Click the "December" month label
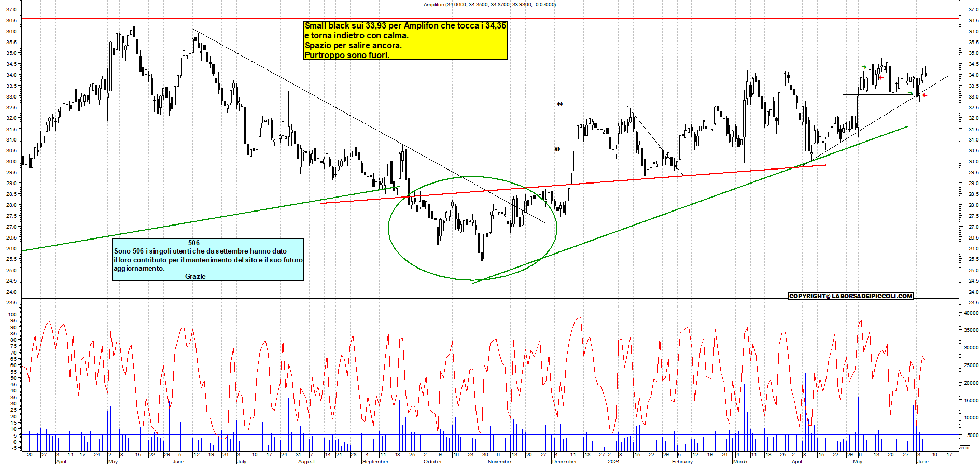This screenshot has width=980, height=464. point(564,461)
